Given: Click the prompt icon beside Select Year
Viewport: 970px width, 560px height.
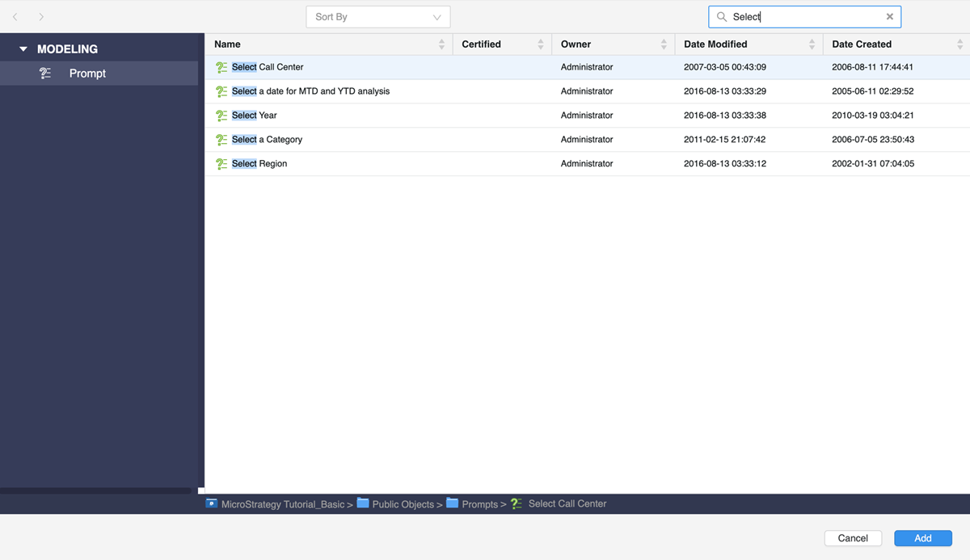Looking at the screenshot, I should tap(221, 116).
